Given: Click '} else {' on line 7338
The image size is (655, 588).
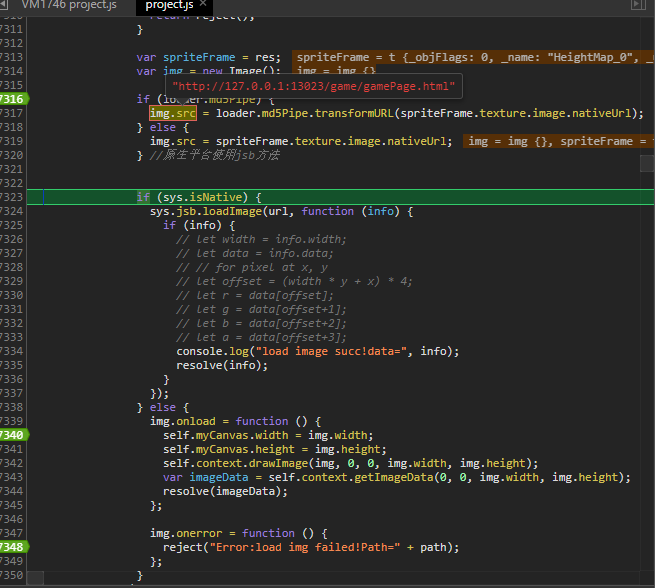Looking at the screenshot, I should point(163,407).
